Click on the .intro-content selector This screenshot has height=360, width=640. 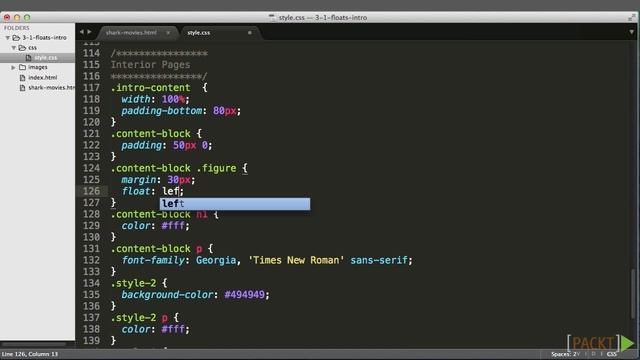pyautogui.click(x=151, y=88)
